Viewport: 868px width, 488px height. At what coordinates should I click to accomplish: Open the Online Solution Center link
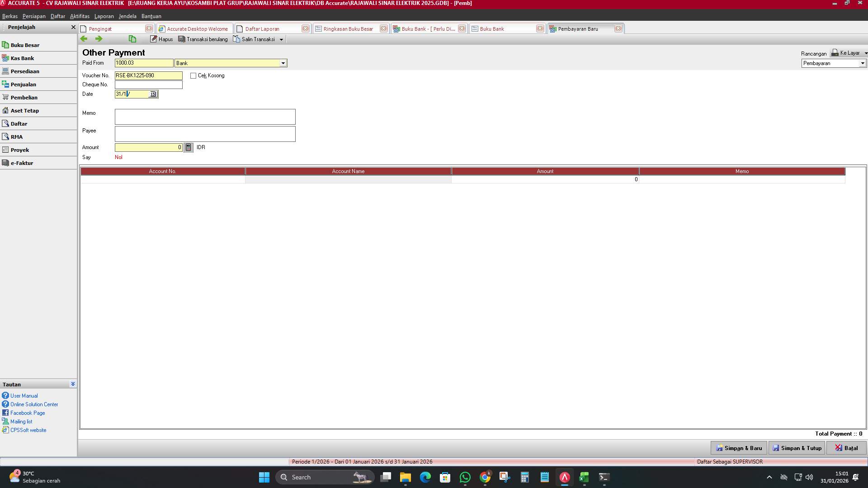coord(34,404)
